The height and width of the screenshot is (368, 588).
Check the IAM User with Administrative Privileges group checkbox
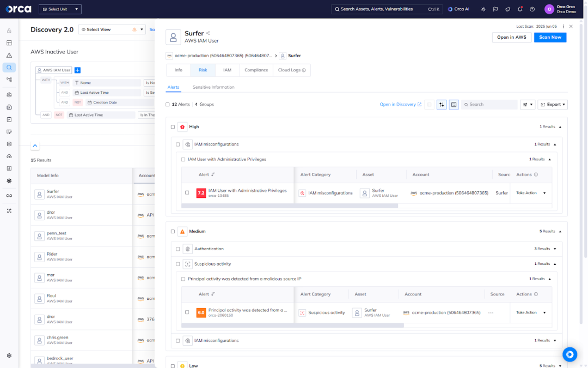point(183,159)
